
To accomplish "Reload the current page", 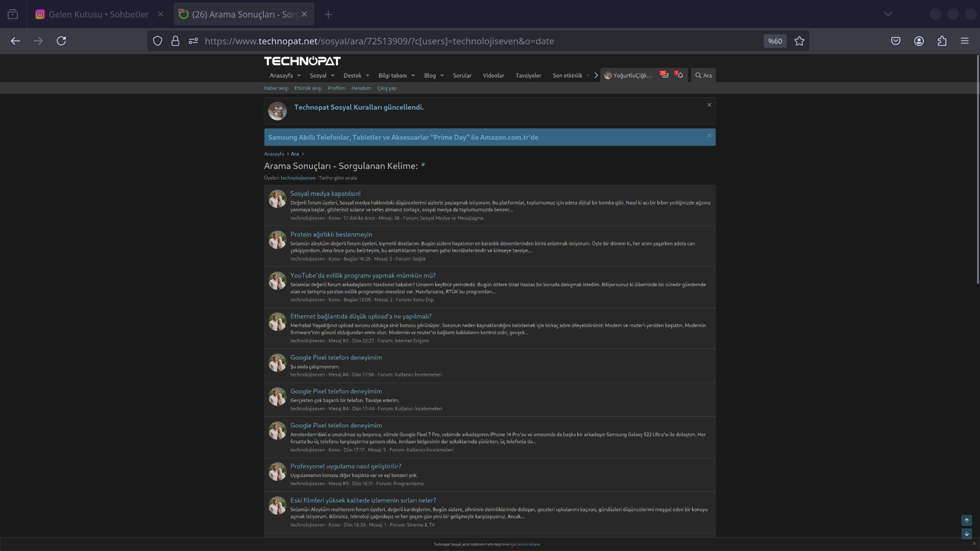I will click(x=61, y=41).
